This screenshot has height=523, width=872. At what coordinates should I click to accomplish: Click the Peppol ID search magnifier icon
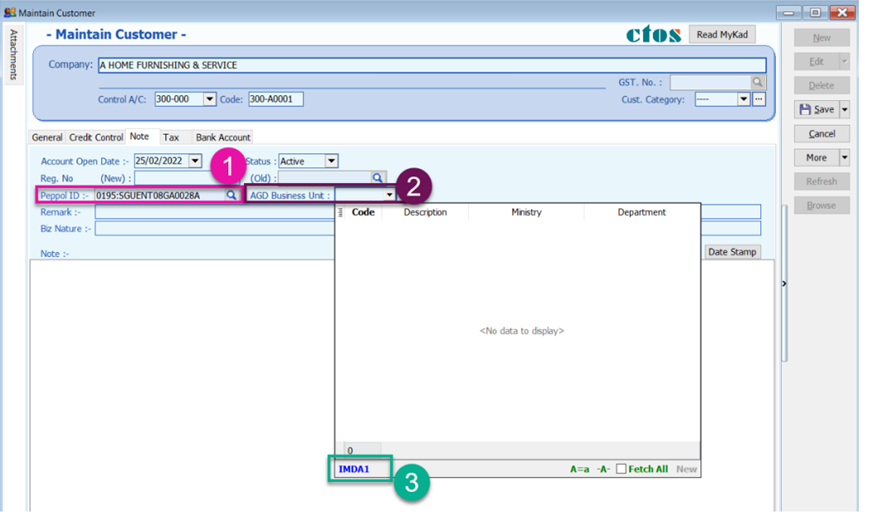(x=231, y=195)
